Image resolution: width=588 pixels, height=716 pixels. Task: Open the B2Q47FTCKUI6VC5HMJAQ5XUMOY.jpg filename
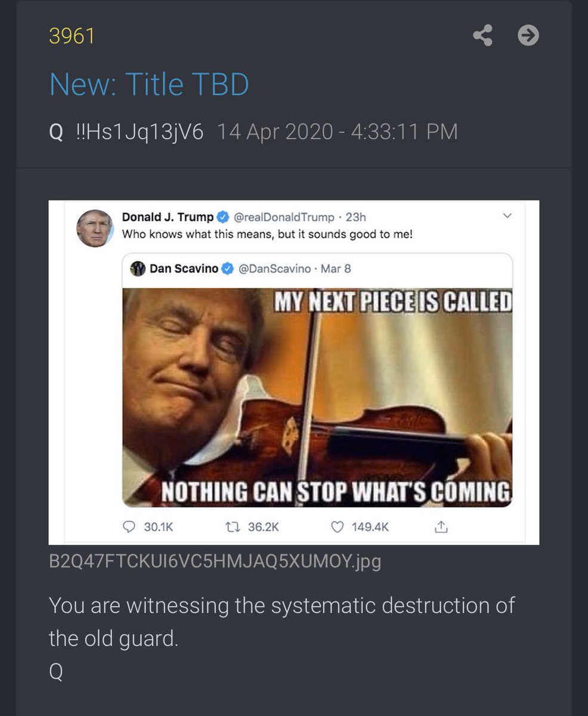point(215,561)
